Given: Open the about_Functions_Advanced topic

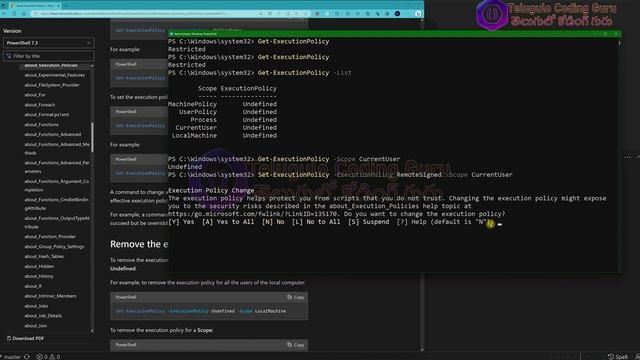Looking at the screenshot, I should click(53, 134).
